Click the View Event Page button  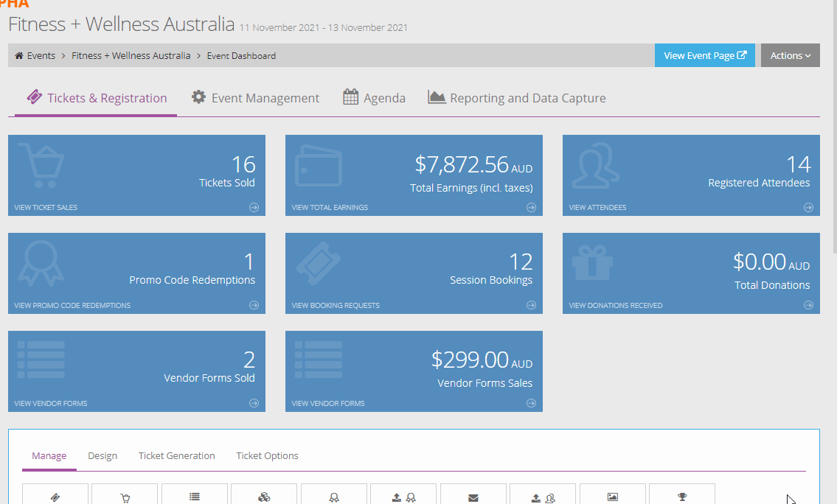pyautogui.click(x=704, y=55)
